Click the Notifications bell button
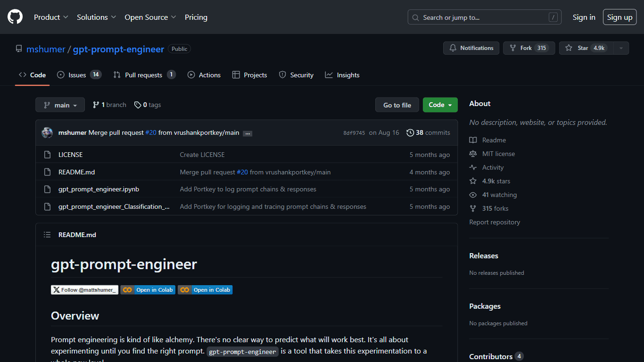The height and width of the screenshot is (362, 644). tap(471, 48)
